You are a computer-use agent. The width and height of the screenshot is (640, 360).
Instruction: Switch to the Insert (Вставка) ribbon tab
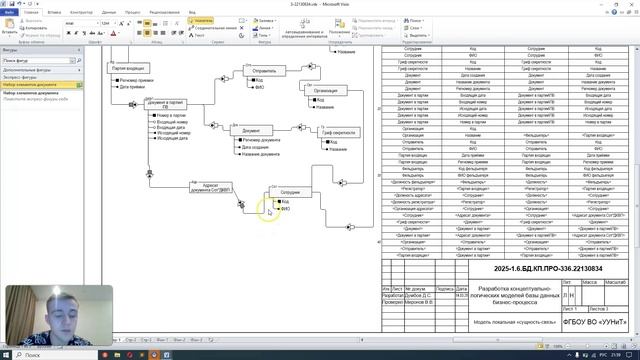54,12
